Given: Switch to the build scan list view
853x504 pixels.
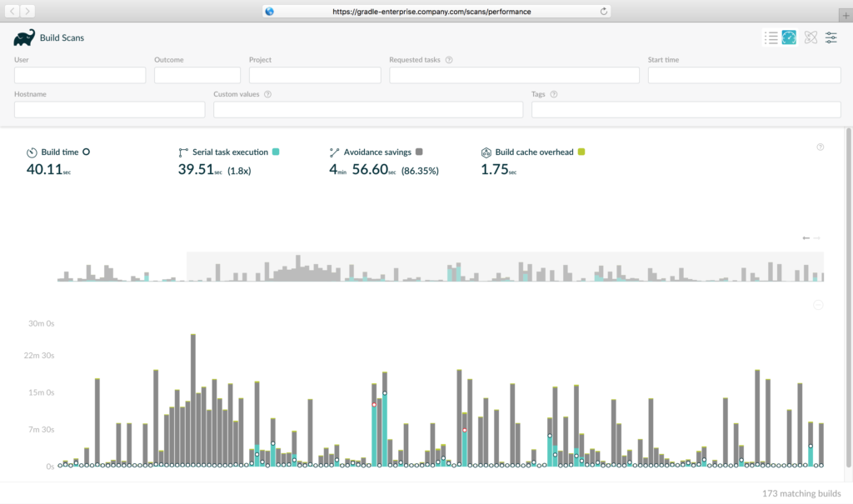Looking at the screenshot, I should [771, 37].
